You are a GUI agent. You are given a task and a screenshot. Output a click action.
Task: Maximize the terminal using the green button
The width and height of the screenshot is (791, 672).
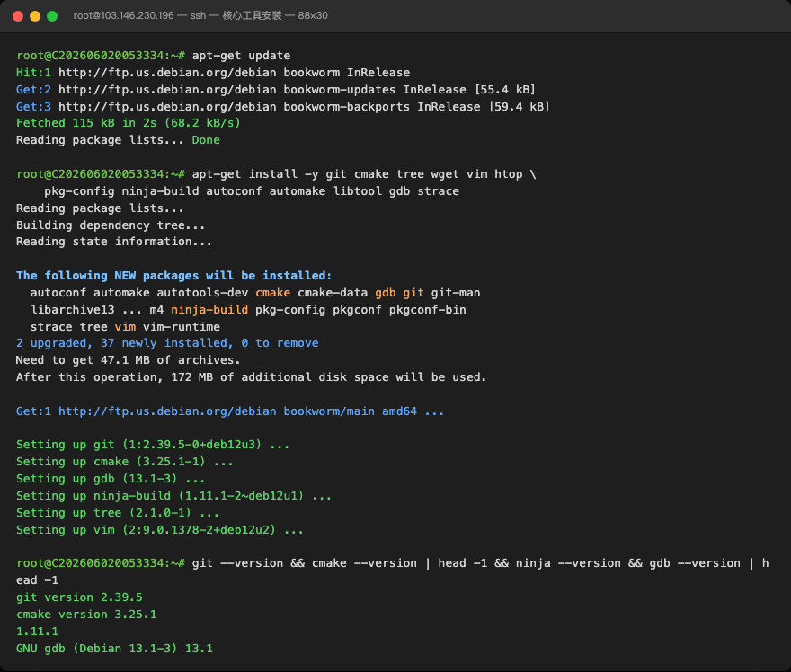click(x=52, y=16)
